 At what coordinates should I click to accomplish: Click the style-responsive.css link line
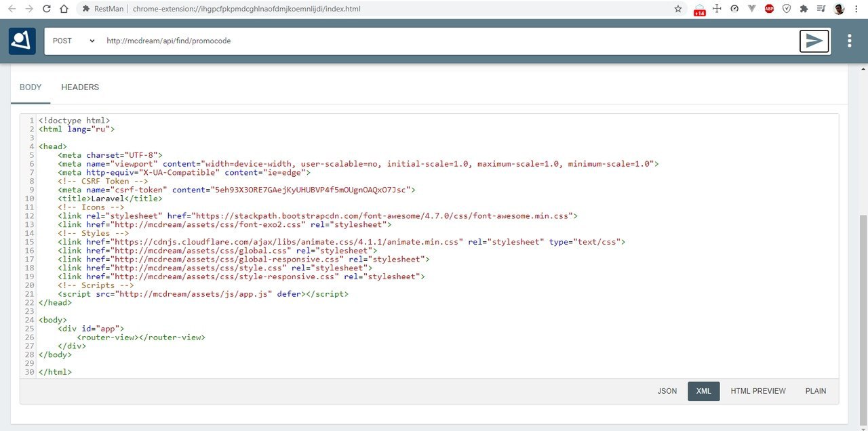tap(241, 276)
